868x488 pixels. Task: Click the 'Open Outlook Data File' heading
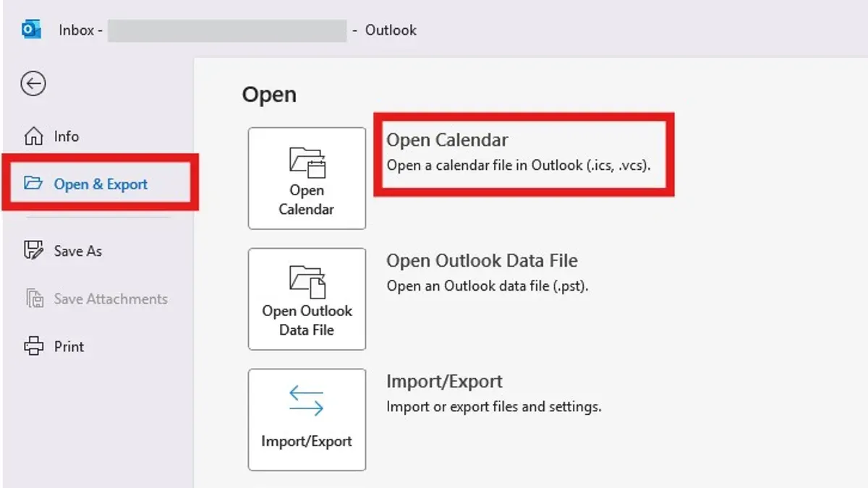pos(482,261)
